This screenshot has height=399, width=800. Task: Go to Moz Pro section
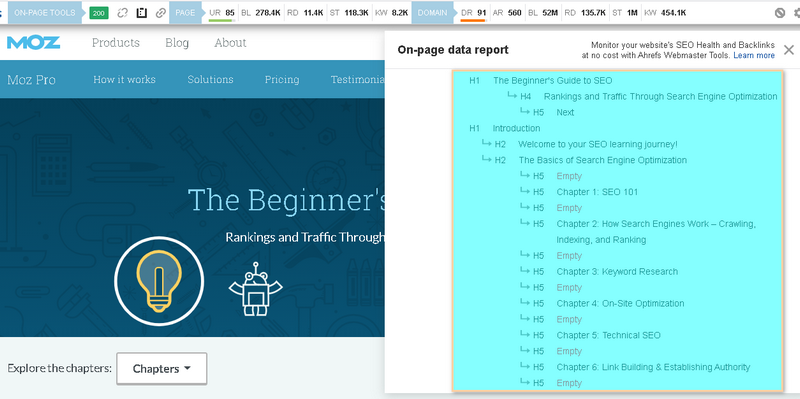pyautogui.click(x=32, y=80)
